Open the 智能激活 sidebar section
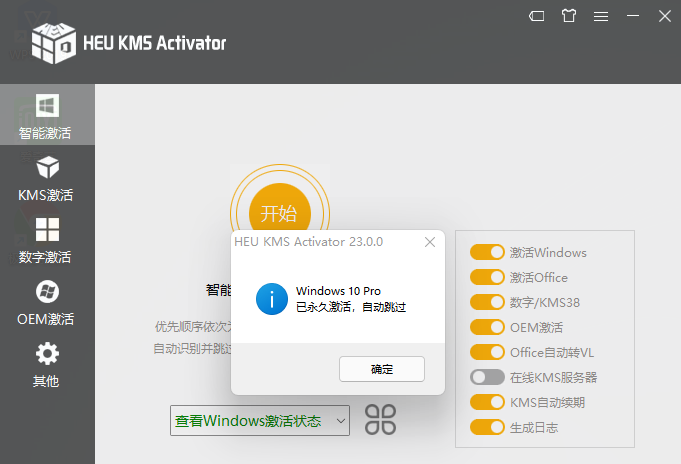Viewport: 681px width, 464px height. 46,115
